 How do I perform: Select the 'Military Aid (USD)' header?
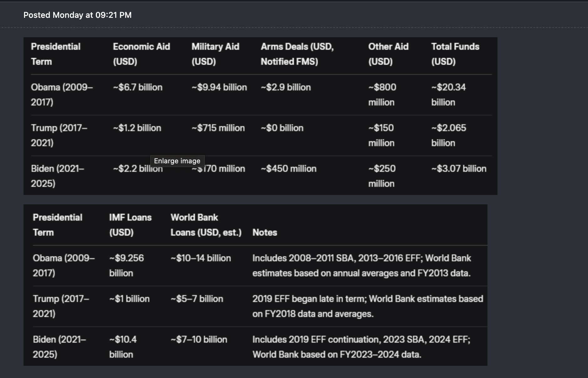(215, 54)
